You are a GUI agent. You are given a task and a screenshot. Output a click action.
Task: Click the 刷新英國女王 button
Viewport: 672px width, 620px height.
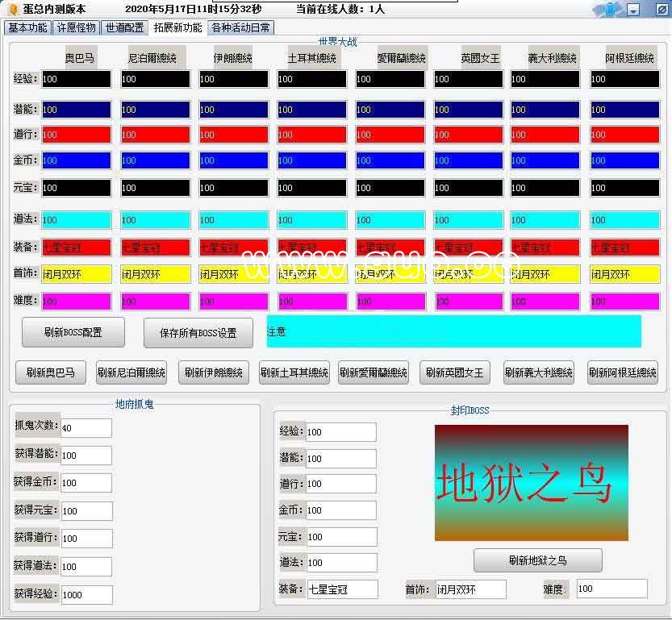[456, 372]
